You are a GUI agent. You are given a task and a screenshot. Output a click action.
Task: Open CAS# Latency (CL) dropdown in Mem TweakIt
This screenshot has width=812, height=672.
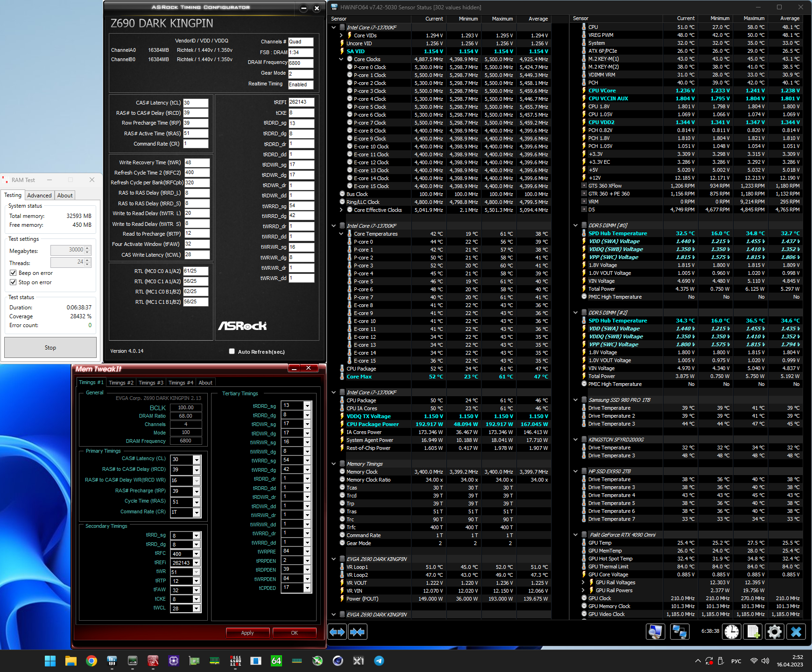(197, 460)
